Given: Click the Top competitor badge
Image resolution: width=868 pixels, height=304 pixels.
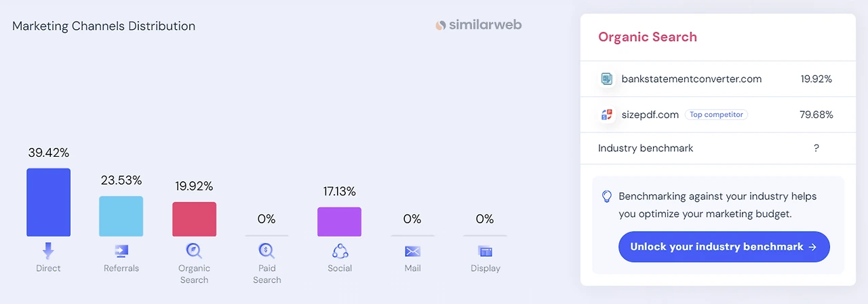Looking at the screenshot, I should (x=716, y=115).
